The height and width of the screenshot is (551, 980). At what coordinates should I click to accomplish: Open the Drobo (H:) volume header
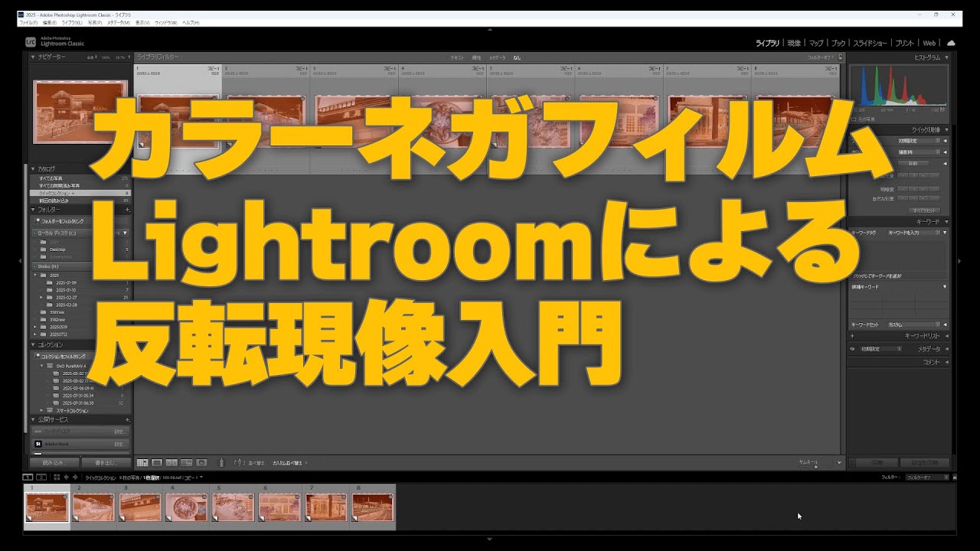[x=80, y=266]
